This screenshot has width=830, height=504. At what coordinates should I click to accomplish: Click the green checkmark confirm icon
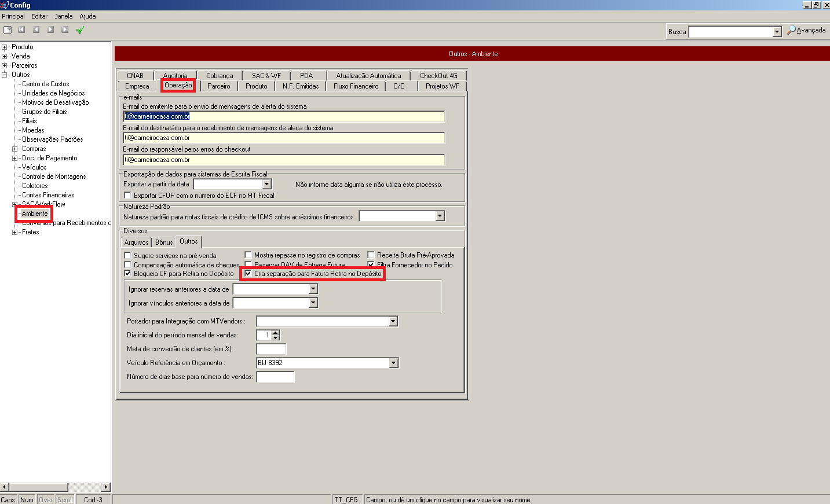point(80,30)
